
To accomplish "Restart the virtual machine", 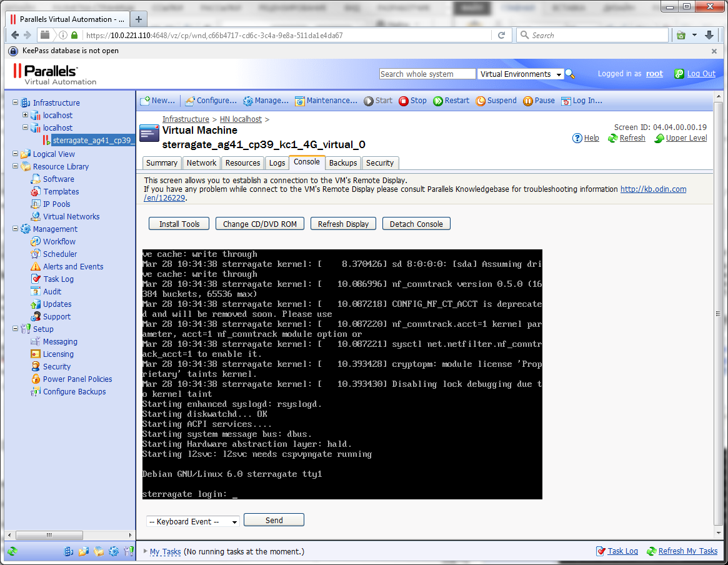I will pos(451,101).
